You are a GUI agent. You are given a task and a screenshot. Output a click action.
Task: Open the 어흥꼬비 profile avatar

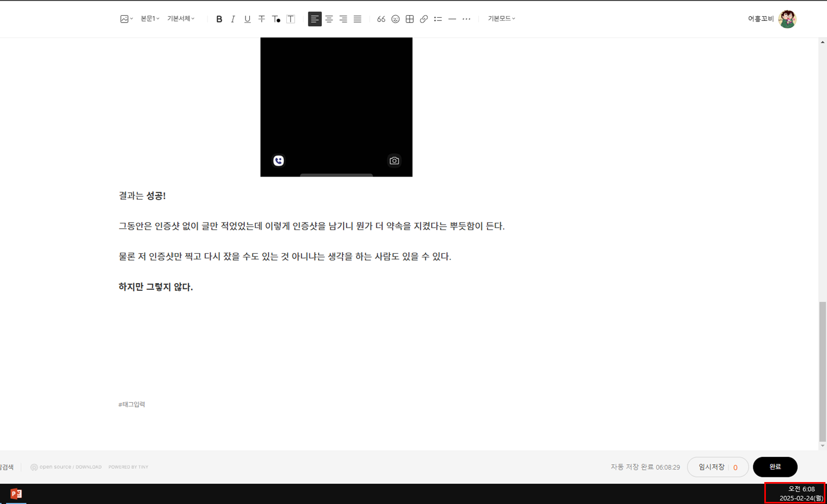click(x=787, y=19)
